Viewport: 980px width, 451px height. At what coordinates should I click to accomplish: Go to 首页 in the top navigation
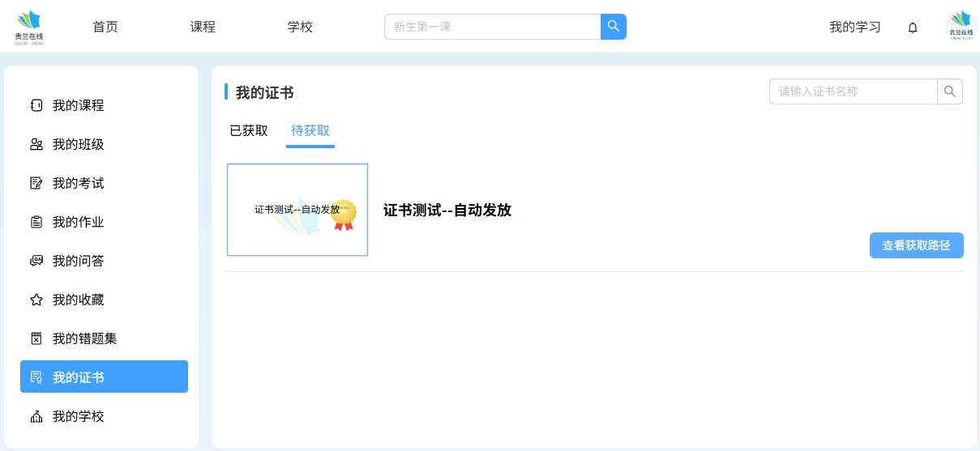pos(105,27)
